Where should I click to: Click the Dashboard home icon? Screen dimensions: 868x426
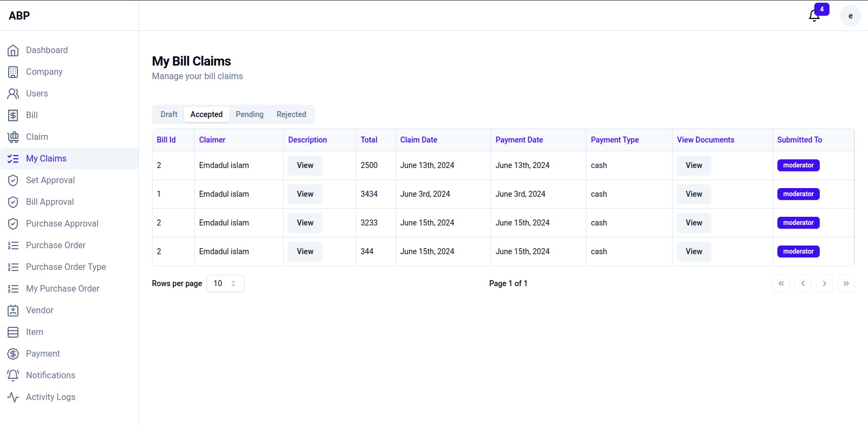[x=13, y=50]
